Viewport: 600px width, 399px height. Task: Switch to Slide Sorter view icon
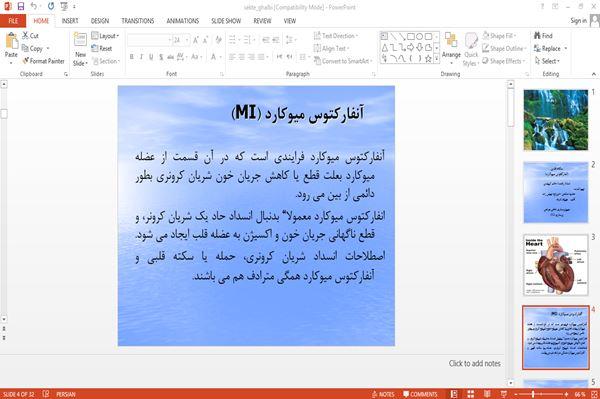pos(470,394)
